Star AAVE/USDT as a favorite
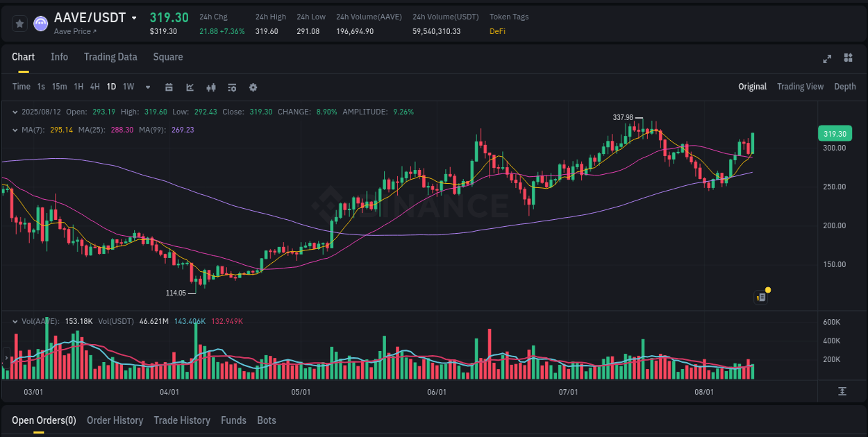Image resolution: width=868 pixels, height=437 pixels. point(19,23)
